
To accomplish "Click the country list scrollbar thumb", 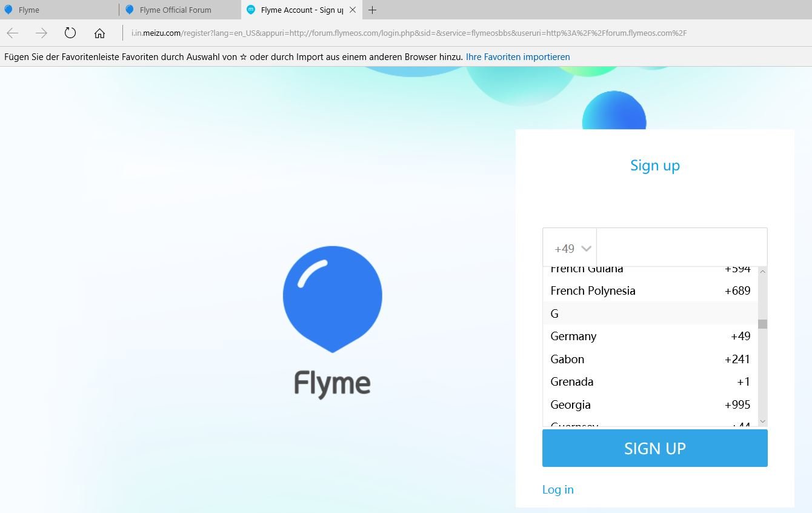I will click(x=762, y=324).
